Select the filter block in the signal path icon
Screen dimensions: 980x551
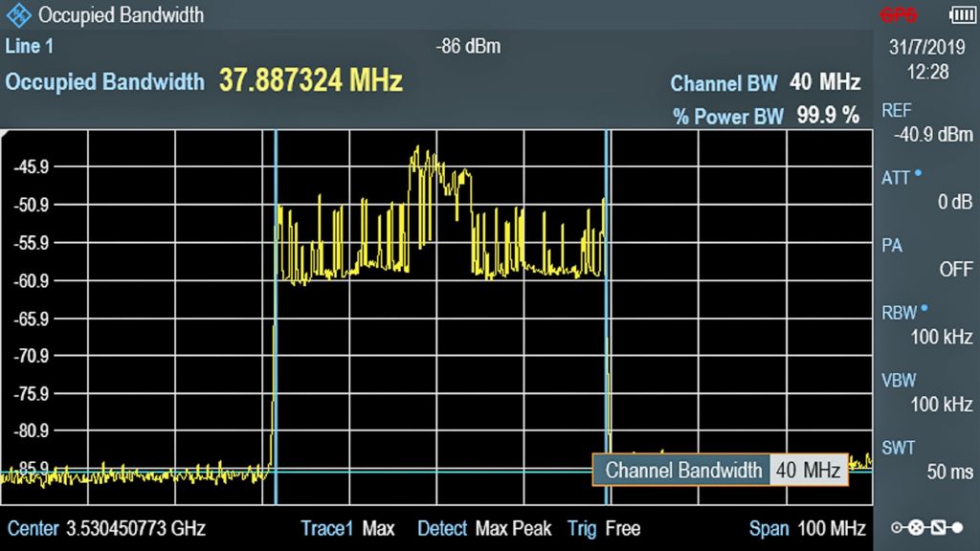pyautogui.click(x=938, y=526)
